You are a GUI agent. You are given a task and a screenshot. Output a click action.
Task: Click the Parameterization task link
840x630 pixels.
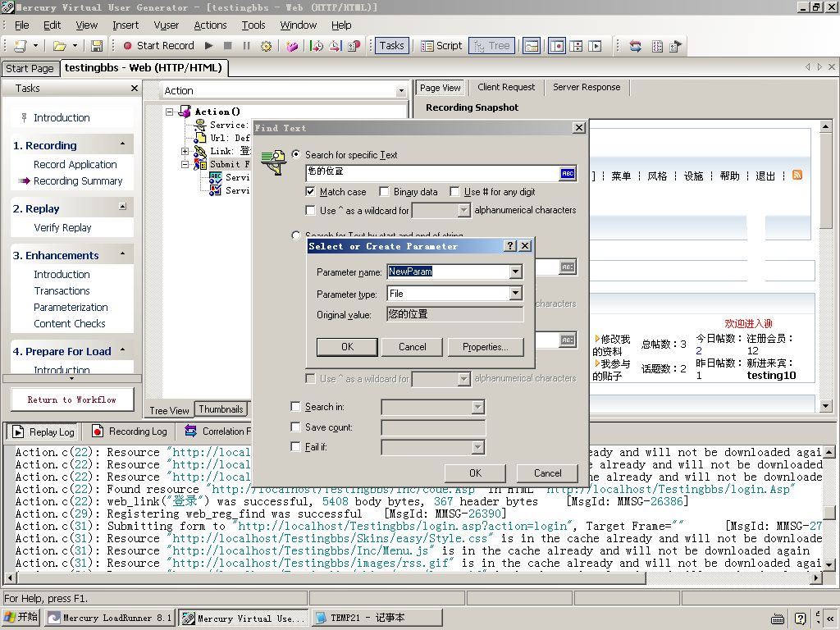point(71,307)
